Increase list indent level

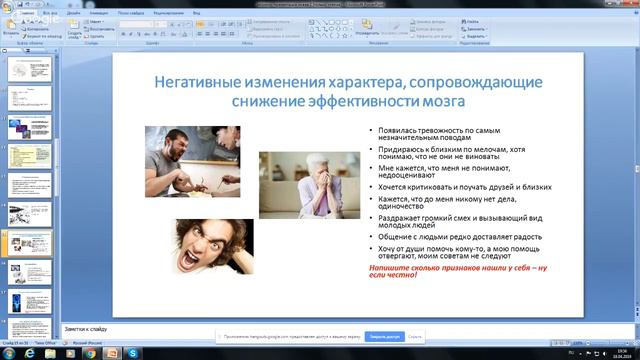point(231,24)
